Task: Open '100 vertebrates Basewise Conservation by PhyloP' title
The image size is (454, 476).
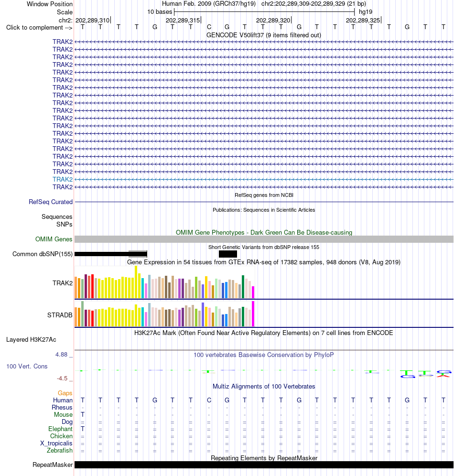Action: coord(264,355)
